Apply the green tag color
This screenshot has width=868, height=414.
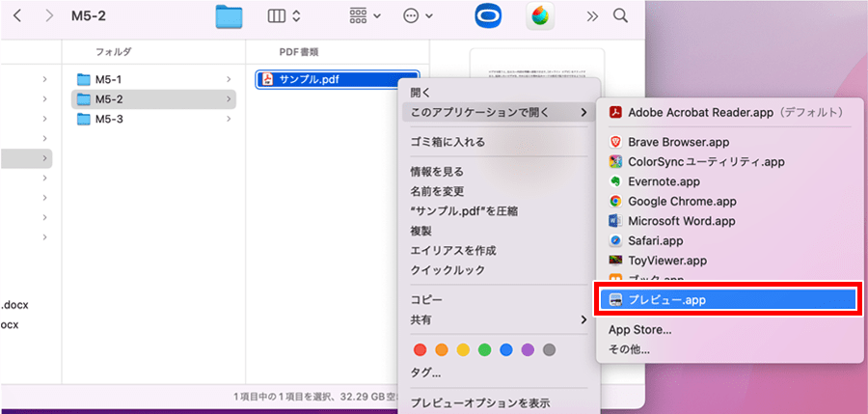coord(484,349)
